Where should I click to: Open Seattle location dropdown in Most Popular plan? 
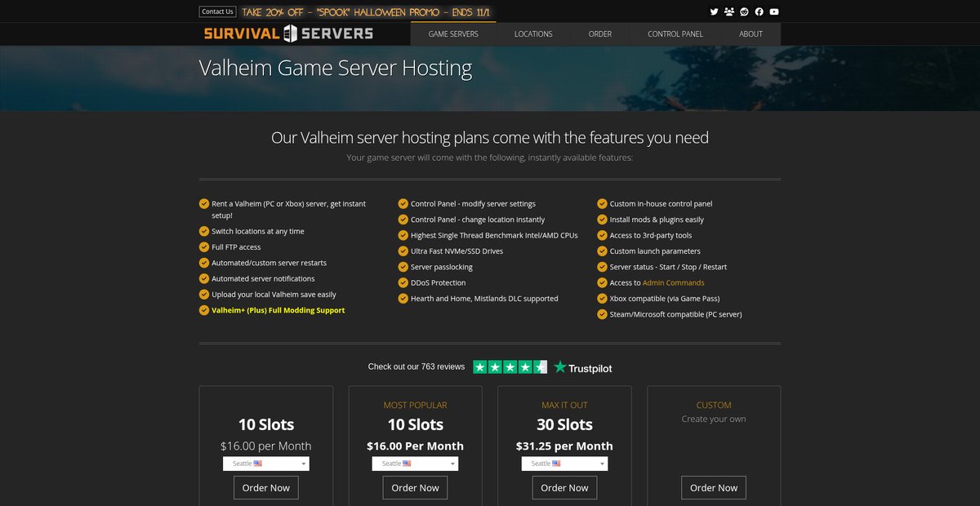[415, 464]
